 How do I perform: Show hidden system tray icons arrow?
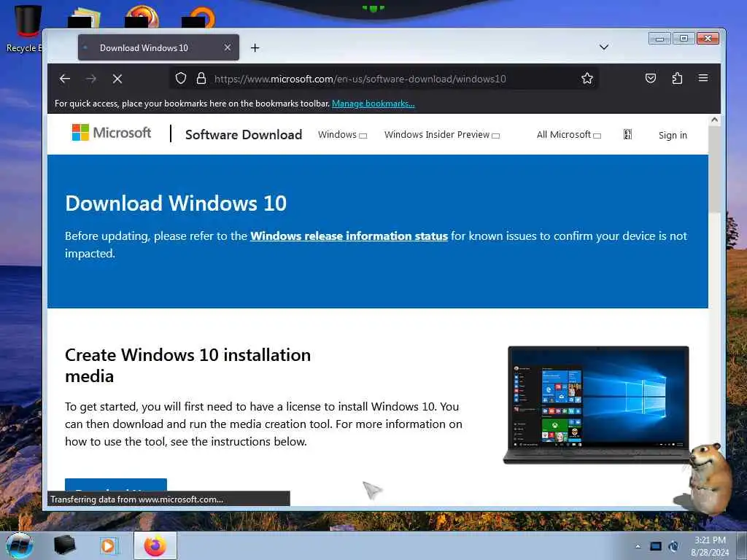pos(638,546)
